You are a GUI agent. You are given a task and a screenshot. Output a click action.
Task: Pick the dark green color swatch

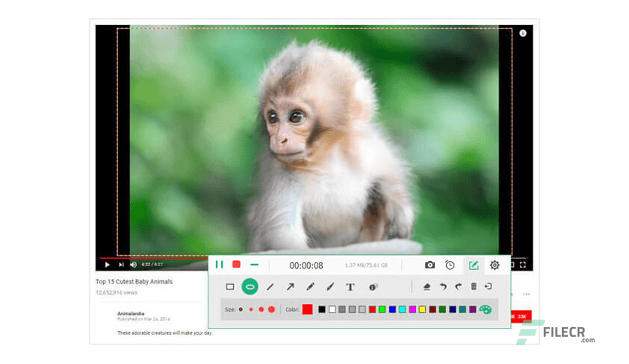442,310
